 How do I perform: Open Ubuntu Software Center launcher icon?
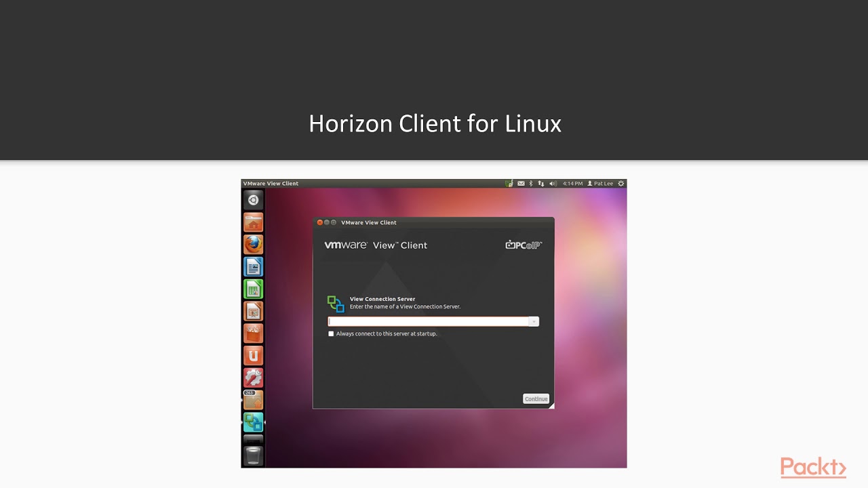pos(253,333)
